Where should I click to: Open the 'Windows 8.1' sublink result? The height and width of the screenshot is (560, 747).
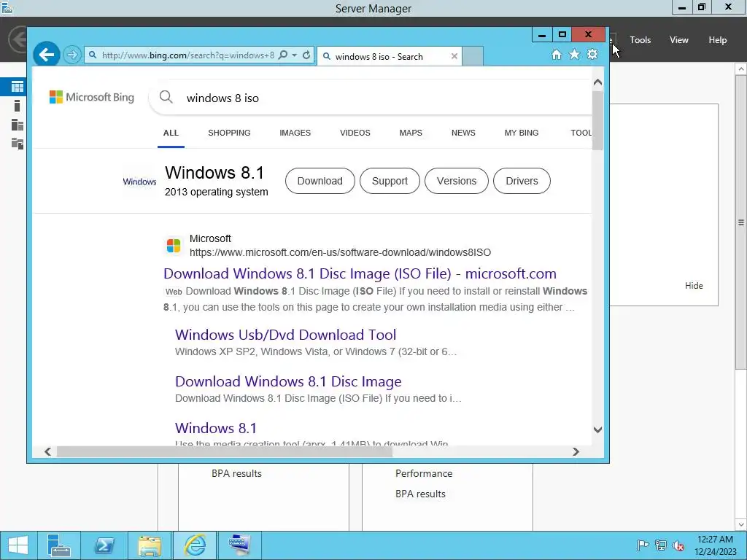tap(216, 428)
